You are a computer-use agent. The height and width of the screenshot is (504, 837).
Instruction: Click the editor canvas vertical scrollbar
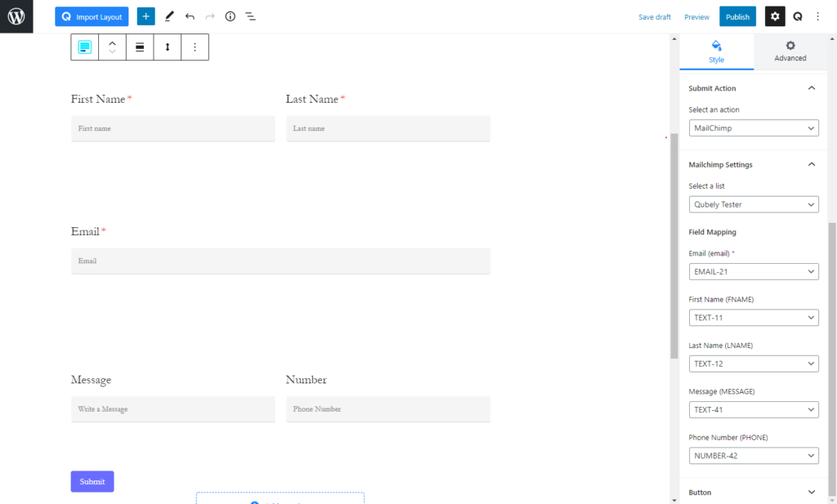coord(674,245)
